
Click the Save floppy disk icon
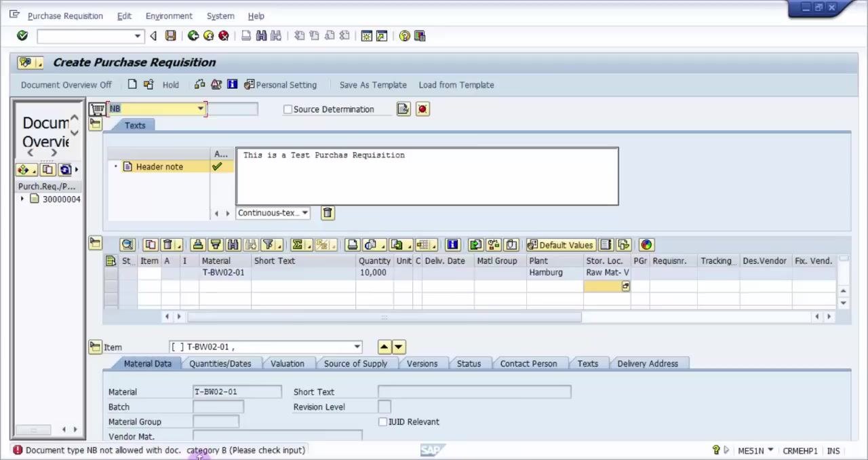click(171, 36)
